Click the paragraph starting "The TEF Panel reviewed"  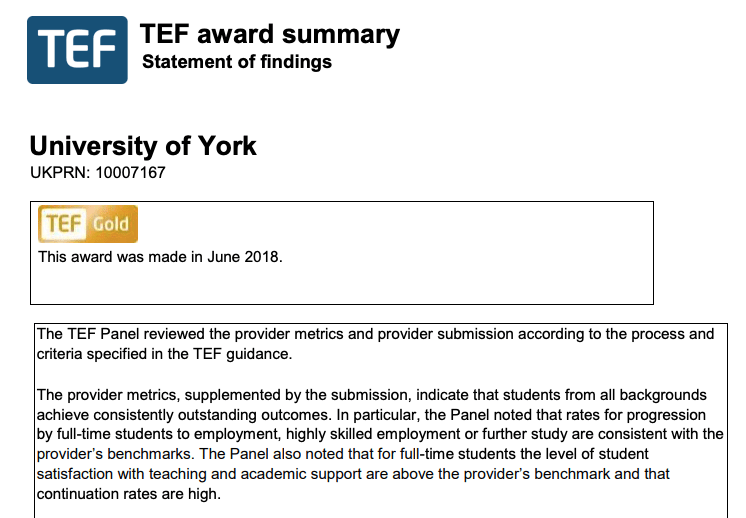tap(375, 342)
